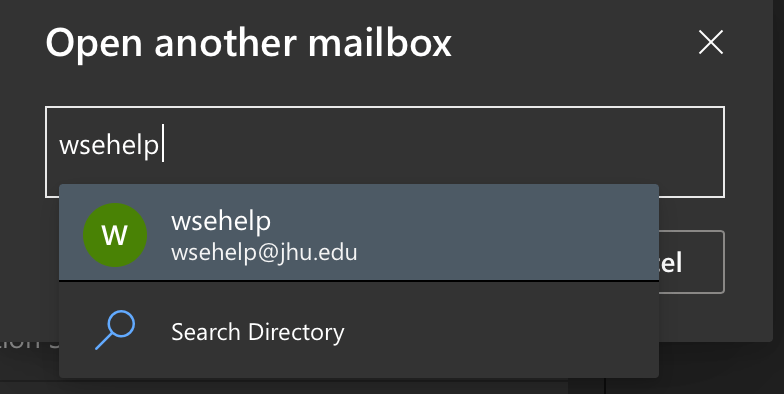Click the partially hidden Cancel button

[x=692, y=262]
